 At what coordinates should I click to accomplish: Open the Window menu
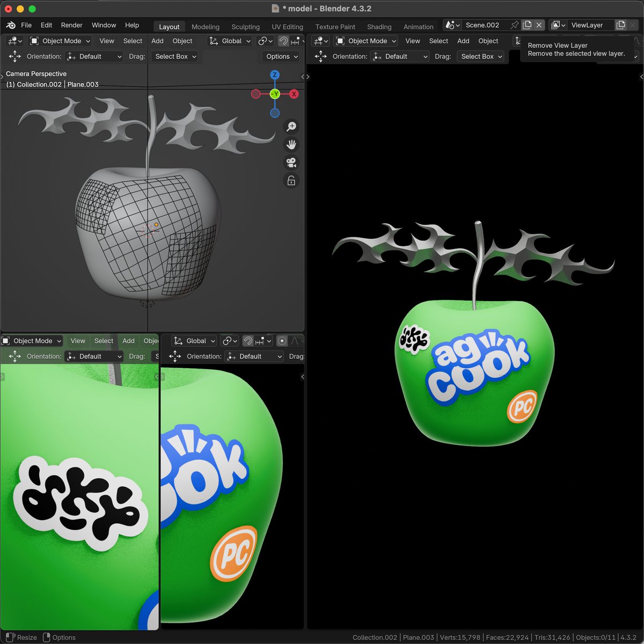(x=104, y=25)
